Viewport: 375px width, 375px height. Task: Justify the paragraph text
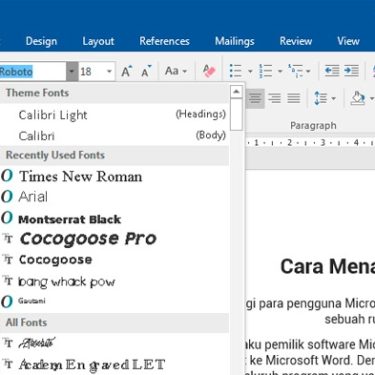pos(294,98)
